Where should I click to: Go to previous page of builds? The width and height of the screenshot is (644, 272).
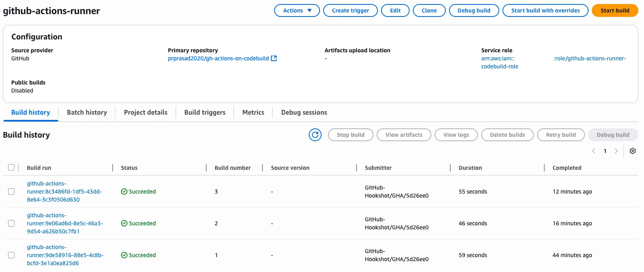(x=594, y=151)
